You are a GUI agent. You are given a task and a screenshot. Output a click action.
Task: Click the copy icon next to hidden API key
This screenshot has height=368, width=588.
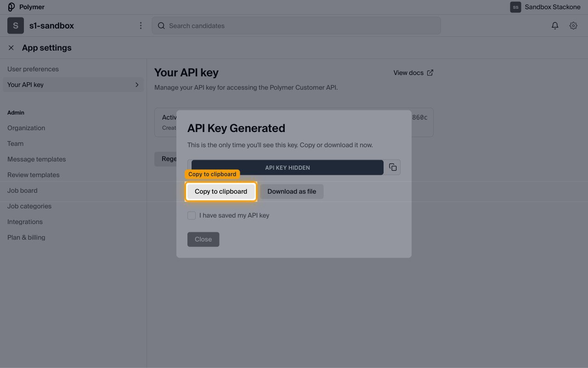(x=393, y=167)
